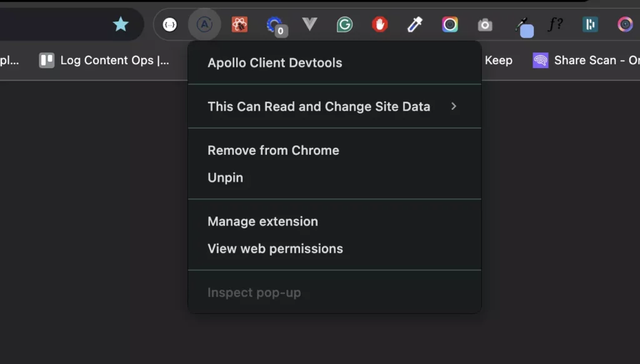Click the f? font identifier extension
The height and width of the screenshot is (364, 640).
click(556, 24)
